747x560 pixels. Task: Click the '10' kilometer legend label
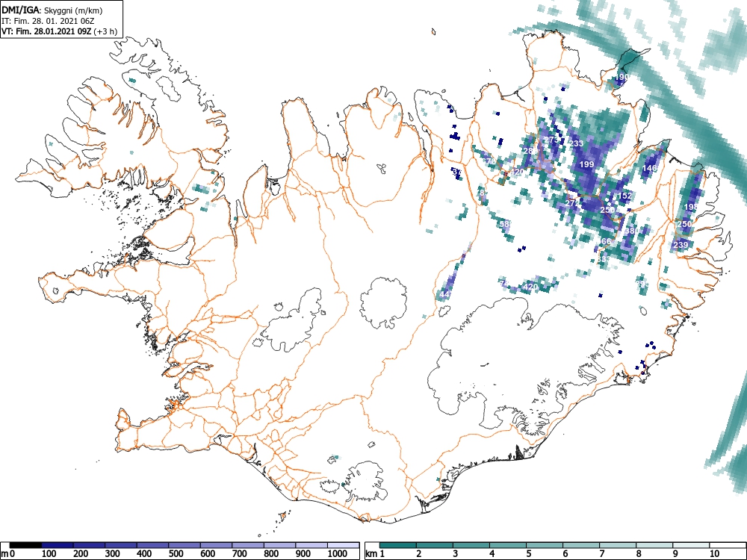pyautogui.click(x=714, y=554)
